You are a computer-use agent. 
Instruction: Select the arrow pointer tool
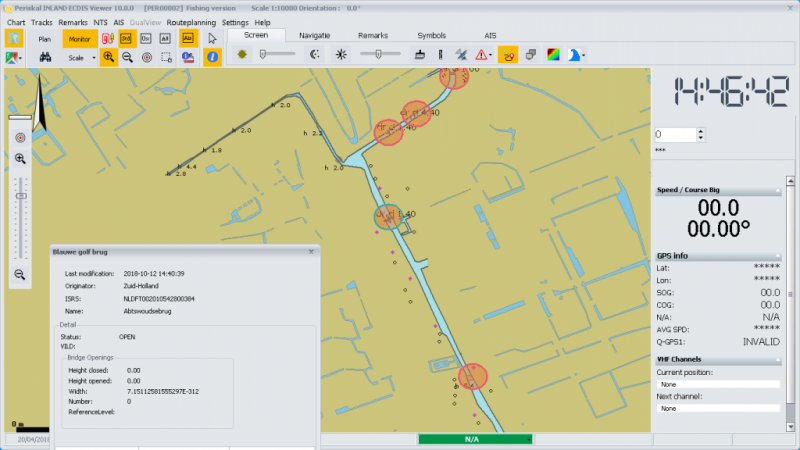click(x=212, y=38)
